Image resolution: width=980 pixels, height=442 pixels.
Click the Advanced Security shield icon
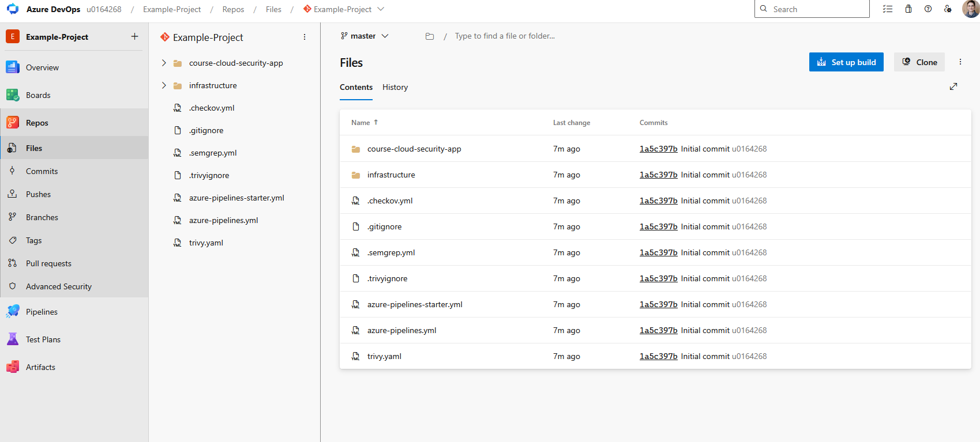(x=12, y=286)
